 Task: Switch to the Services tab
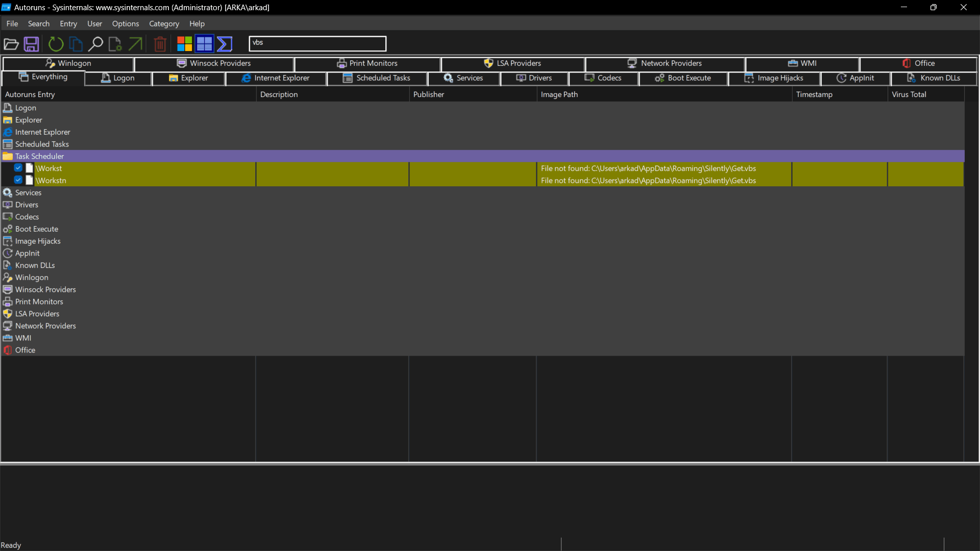[463, 78]
